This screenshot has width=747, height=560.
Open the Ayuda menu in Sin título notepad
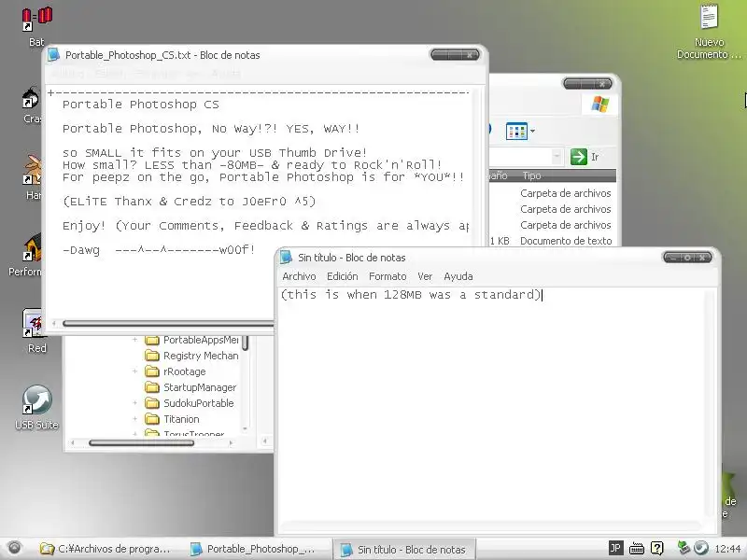click(x=458, y=276)
